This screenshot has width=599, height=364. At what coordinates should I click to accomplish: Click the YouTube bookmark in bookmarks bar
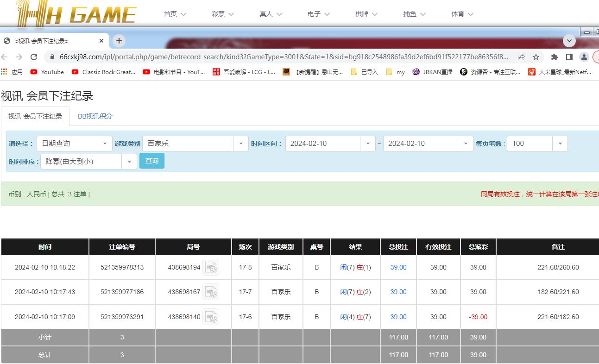(47, 72)
